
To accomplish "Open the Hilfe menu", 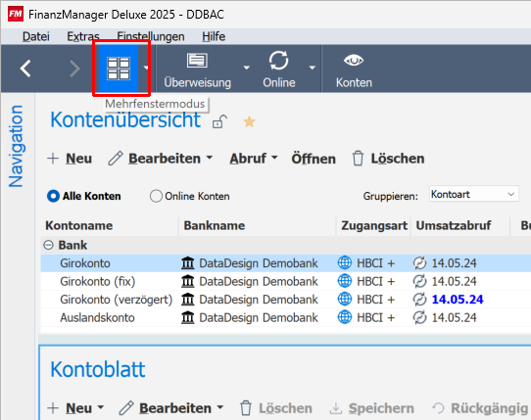I will tap(214, 36).
